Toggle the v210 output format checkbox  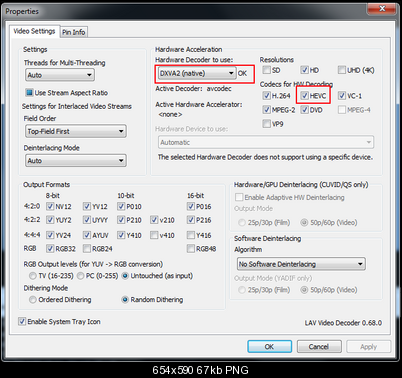[154, 220]
